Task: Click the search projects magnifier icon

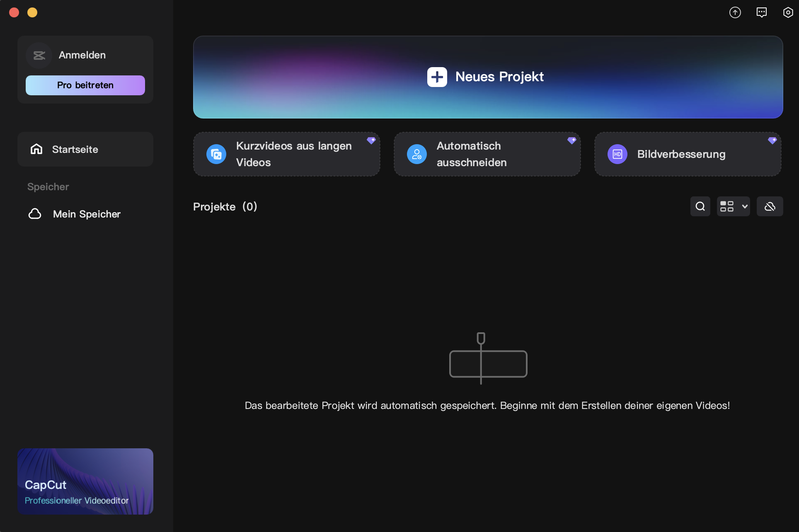Action: click(x=700, y=206)
